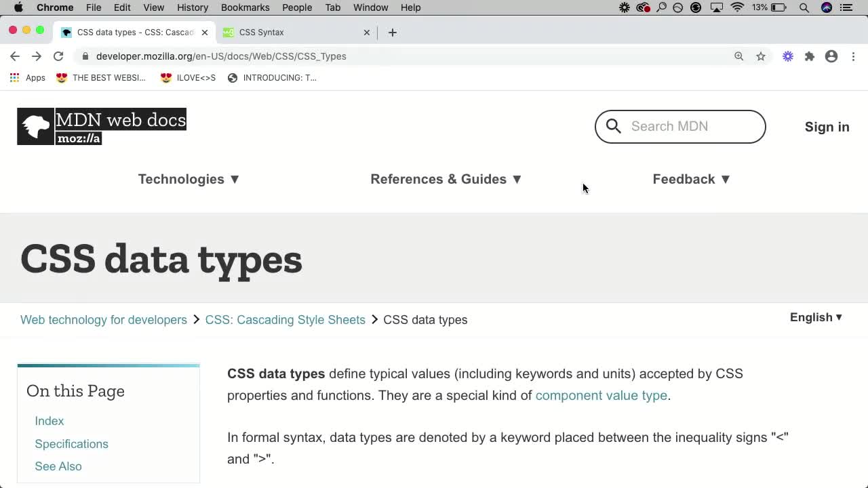Click the zoom icon in the address bar
This screenshot has width=868, height=488.
(738, 56)
